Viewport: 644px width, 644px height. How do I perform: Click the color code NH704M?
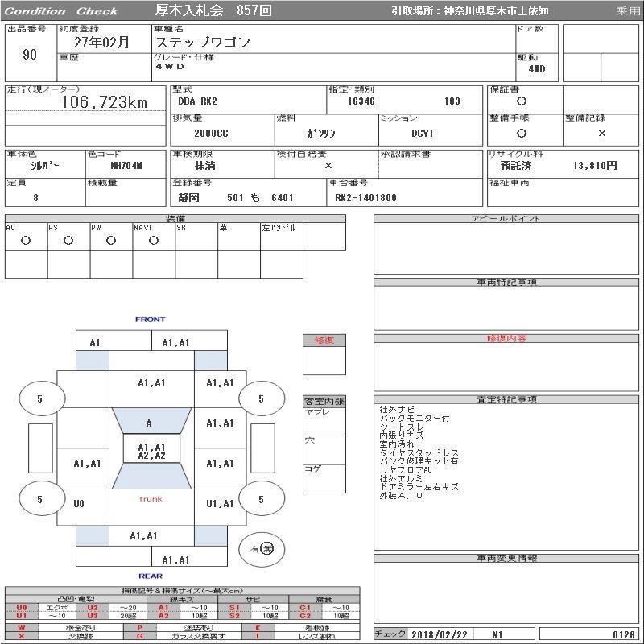(126, 166)
